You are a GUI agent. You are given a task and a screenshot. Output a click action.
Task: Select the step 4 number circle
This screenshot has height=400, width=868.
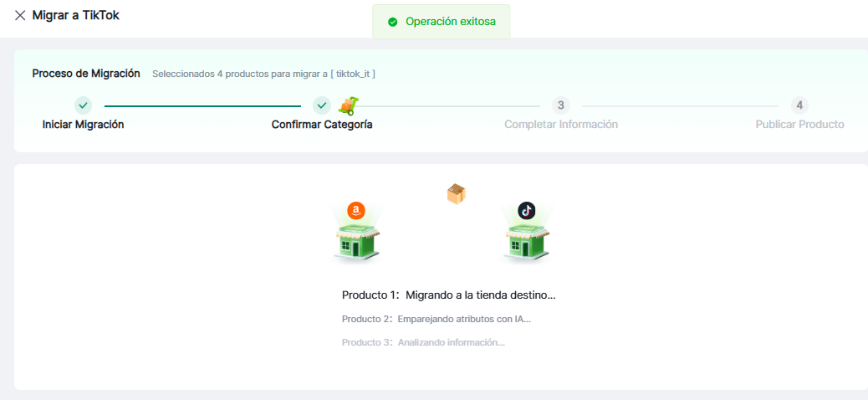tap(799, 105)
